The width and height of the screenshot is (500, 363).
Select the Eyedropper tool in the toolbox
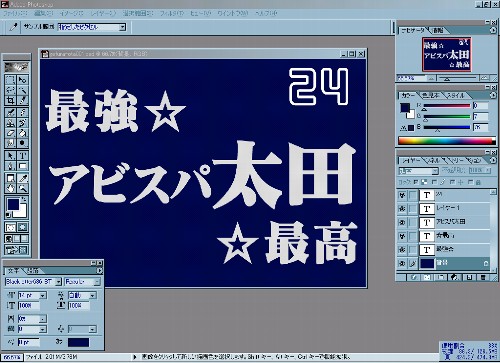tap(23, 178)
